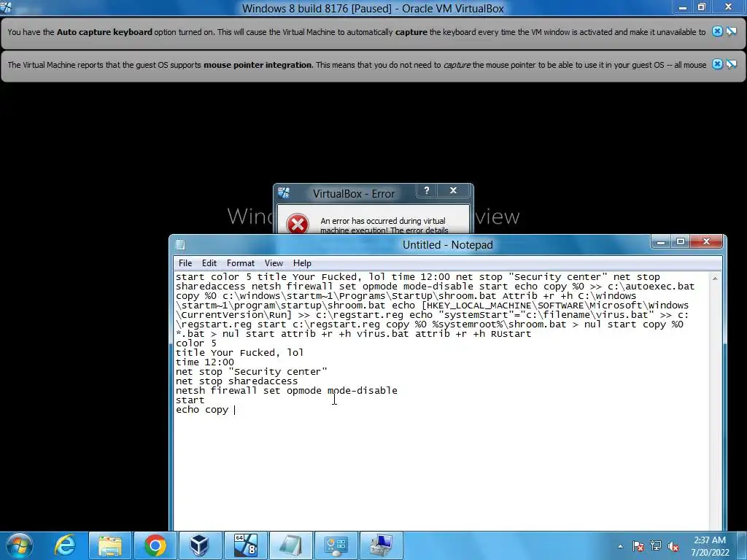Maximize the Notepad window
This screenshot has width=747, height=560.
pyautogui.click(x=681, y=242)
